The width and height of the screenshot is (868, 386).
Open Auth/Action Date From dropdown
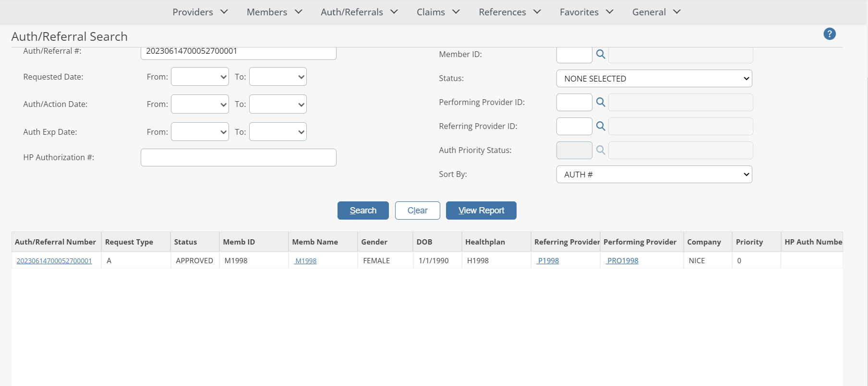tap(200, 105)
